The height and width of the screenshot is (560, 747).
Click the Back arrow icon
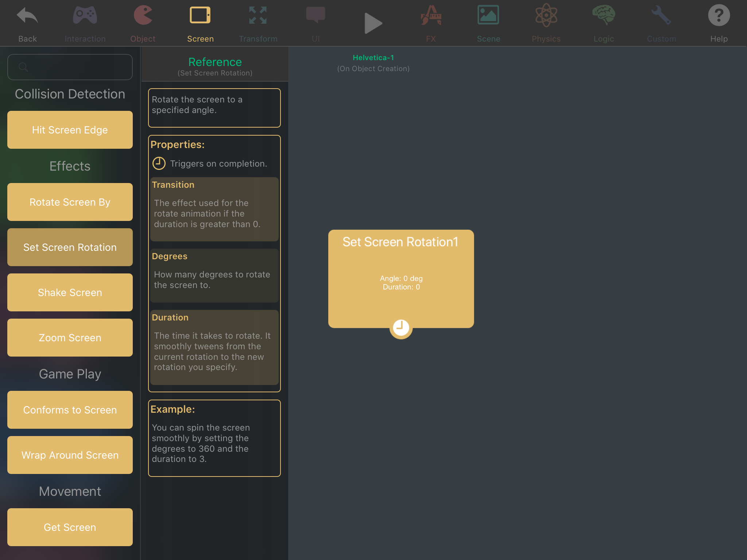(27, 16)
